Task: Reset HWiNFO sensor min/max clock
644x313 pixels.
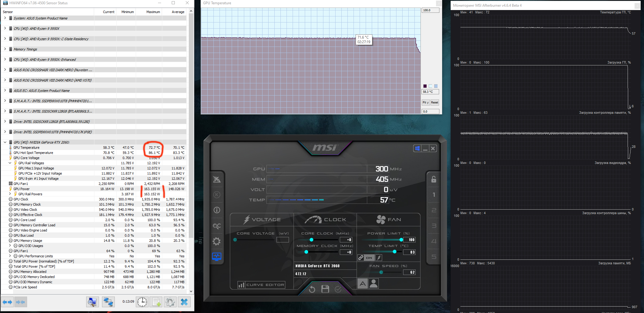Action: pos(142,302)
